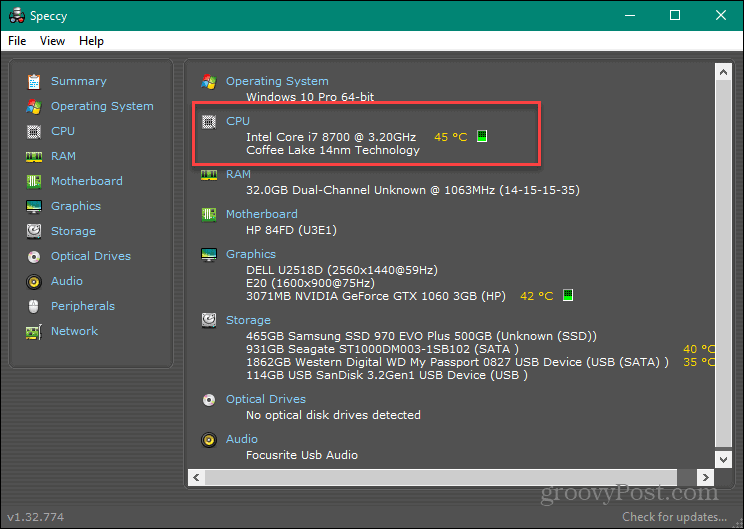Image resolution: width=744 pixels, height=529 pixels.
Task: Click the vertical scrollbar thumb
Action: click(723, 263)
